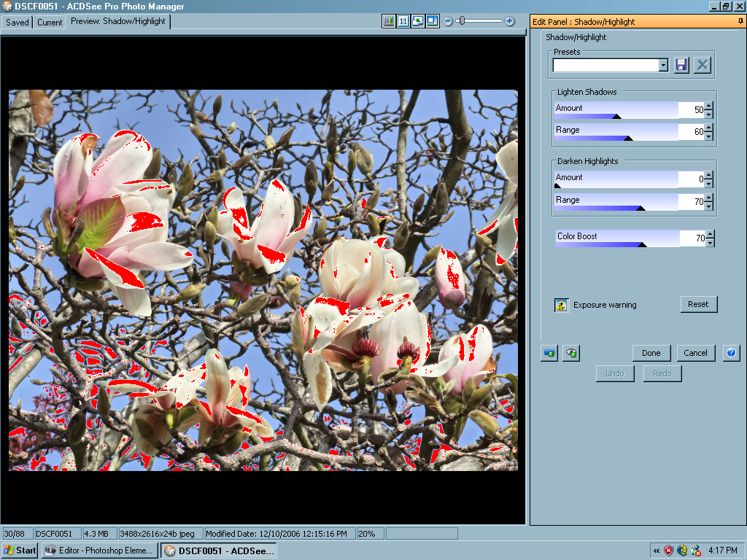Click the pin icon on the Edit Panel
This screenshot has height=560, width=747.
(740, 22)
